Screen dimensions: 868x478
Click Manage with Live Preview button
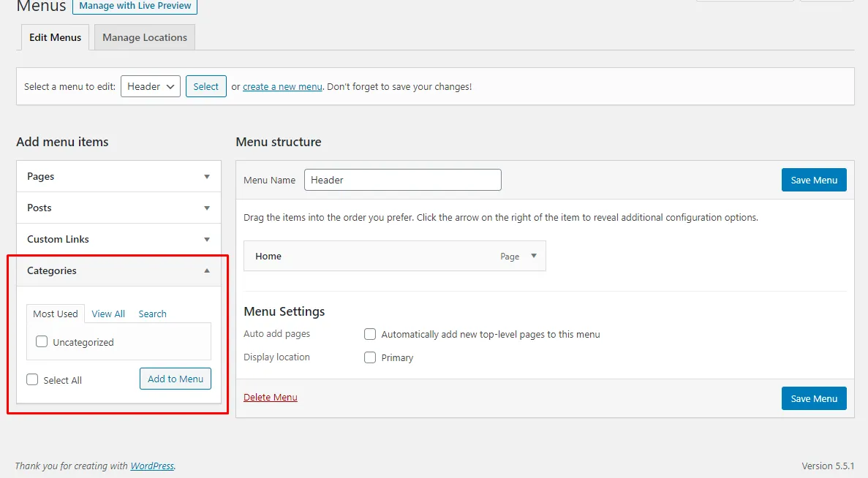135,6
